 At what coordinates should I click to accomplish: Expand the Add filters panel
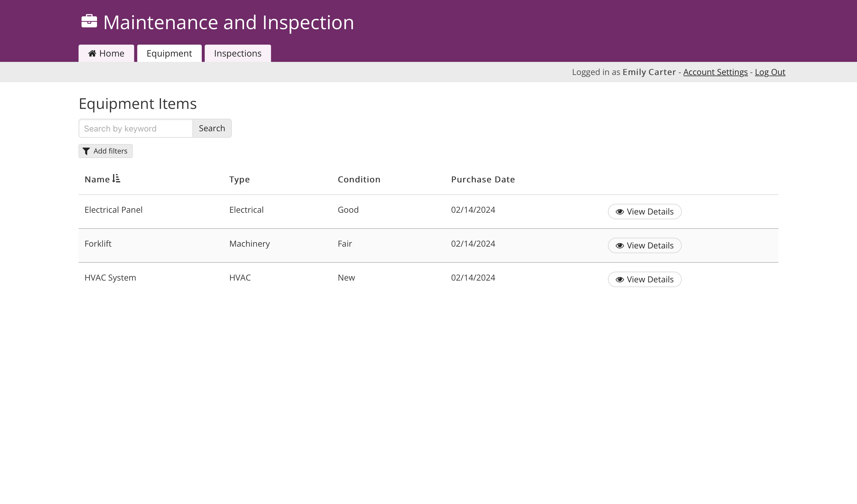[105, 151]
